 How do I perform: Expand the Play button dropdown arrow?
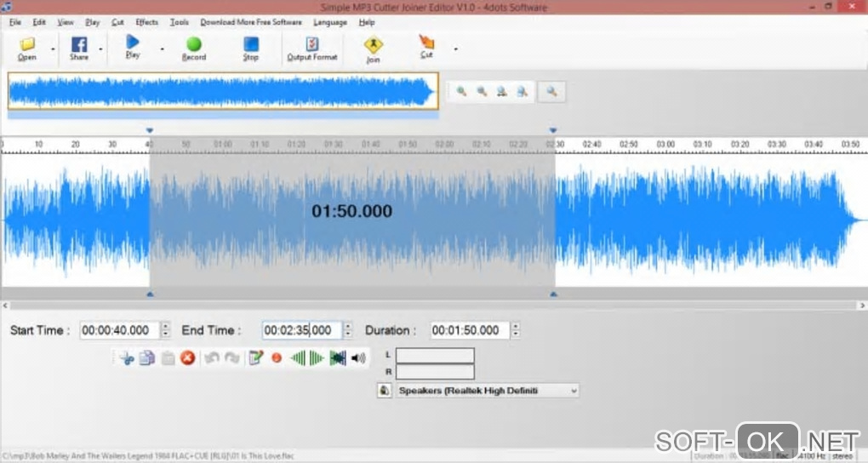click(163, 49)
